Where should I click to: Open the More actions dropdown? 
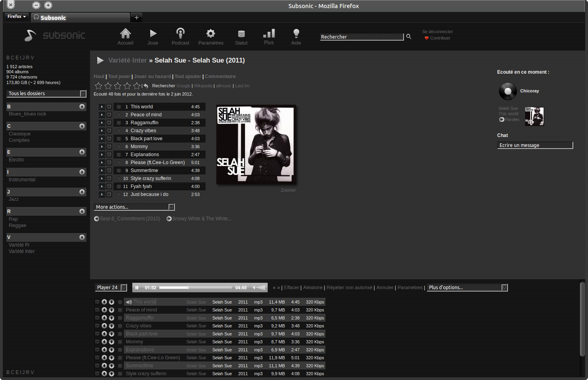pyautogui.click(x=134, y=207)
